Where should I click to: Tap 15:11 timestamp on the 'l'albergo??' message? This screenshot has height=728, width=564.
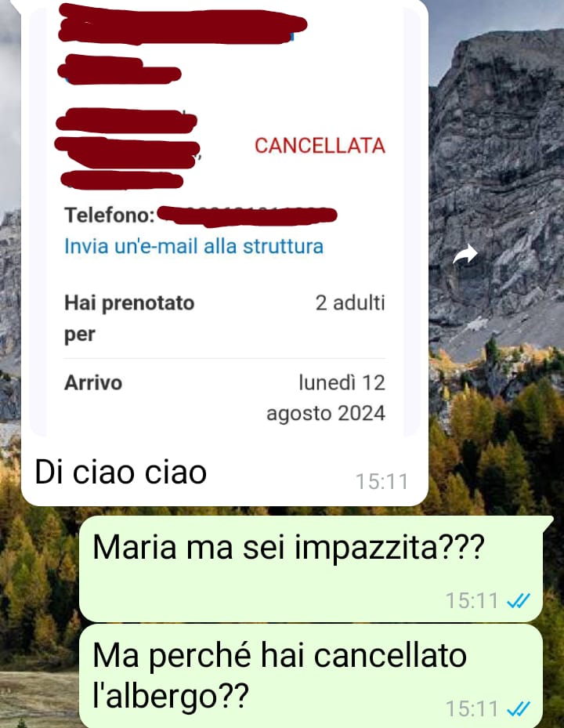pos(472,709)
